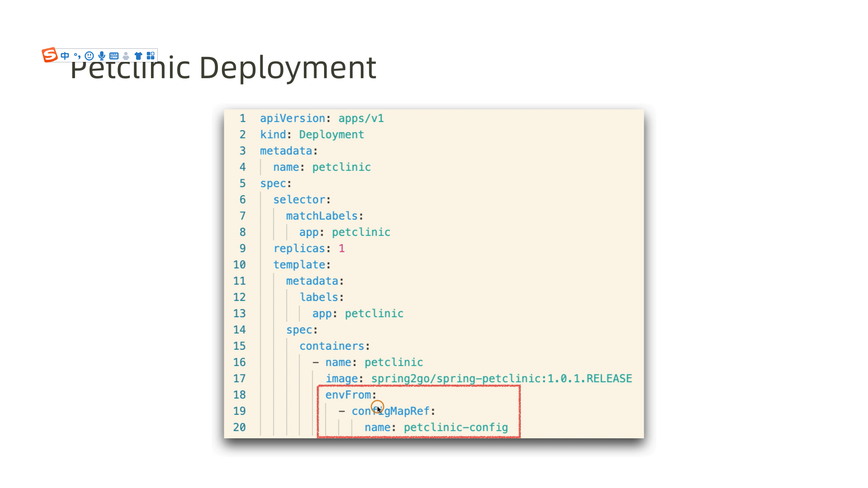The height and width of the screenshot is (488, 868).
Task: Click 'metadata' on line 3
Action: [286, 151]
